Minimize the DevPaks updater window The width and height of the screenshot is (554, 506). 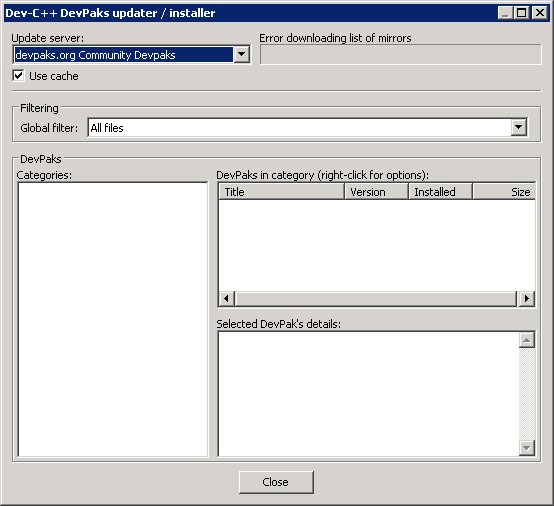tap(505, 13)
